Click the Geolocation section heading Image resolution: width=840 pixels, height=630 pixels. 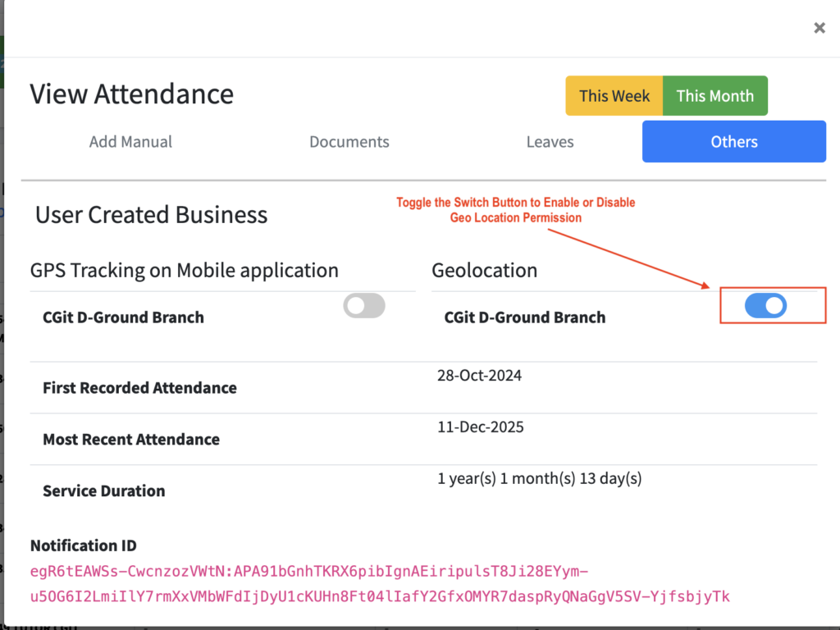(484, 270)
